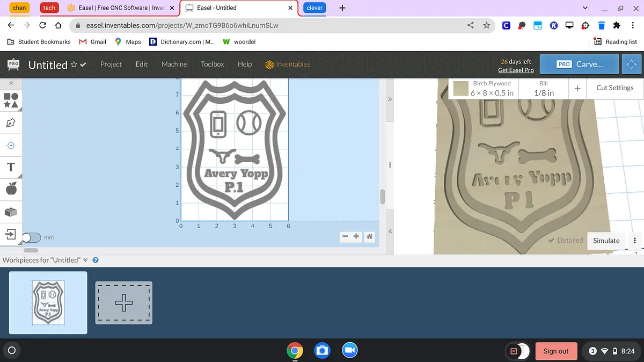Screen dimensions: 644x362
Task: Select the Text tool
Action: (x=11, y=167)
